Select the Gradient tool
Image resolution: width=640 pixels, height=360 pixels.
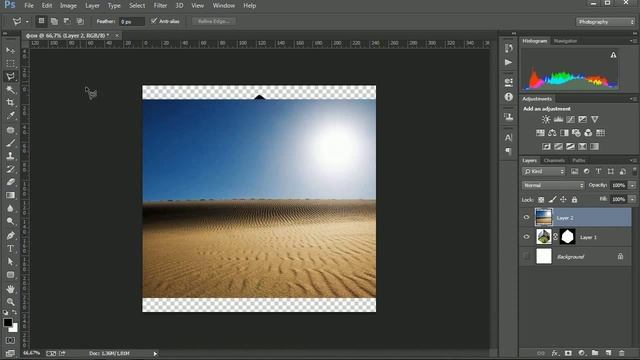[x=11, y=195]
